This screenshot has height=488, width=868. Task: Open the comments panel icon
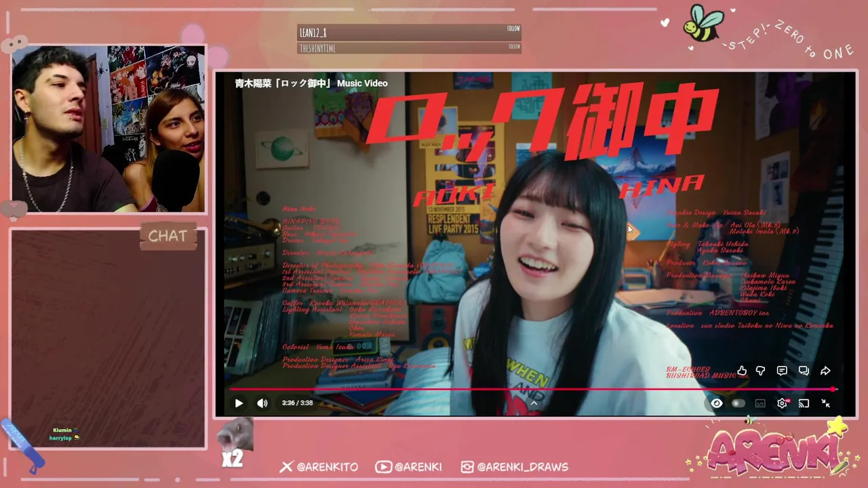(782, 371)
